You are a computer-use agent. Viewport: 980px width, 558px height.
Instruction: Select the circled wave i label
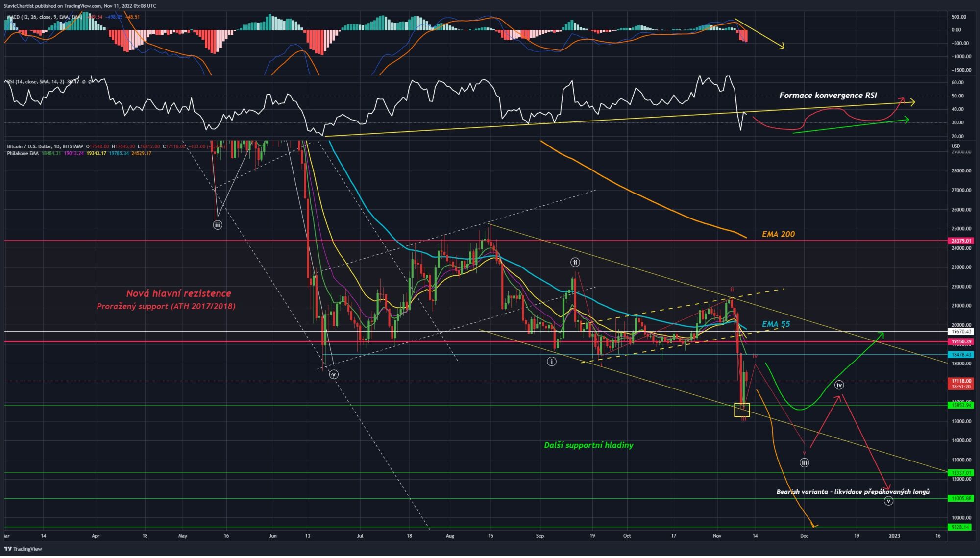[x=552, y=362]
